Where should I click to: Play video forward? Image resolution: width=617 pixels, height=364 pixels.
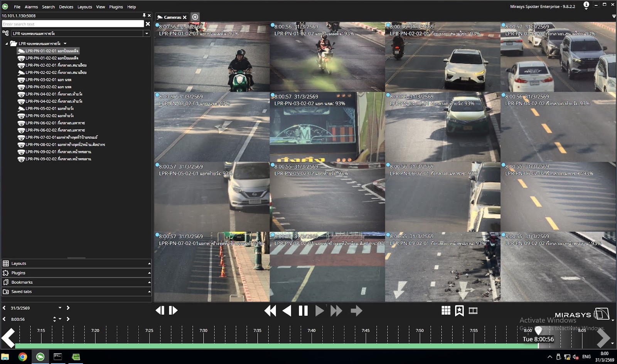tap(320, 311)
